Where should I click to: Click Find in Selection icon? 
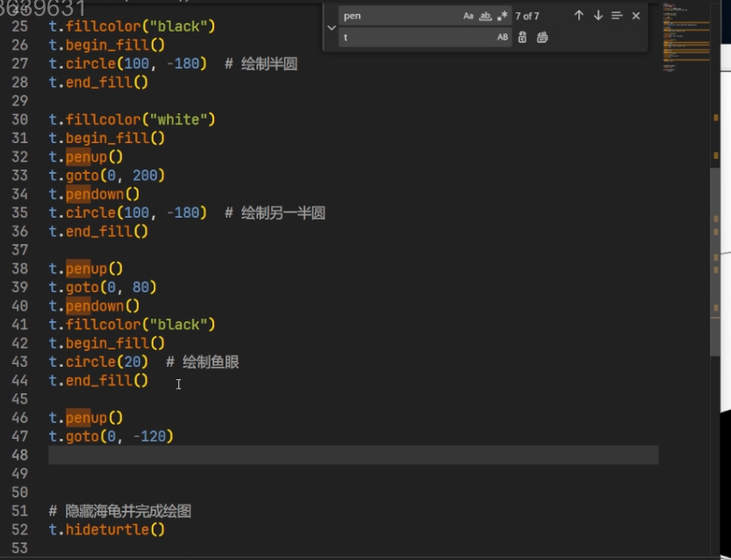[617, 16]
